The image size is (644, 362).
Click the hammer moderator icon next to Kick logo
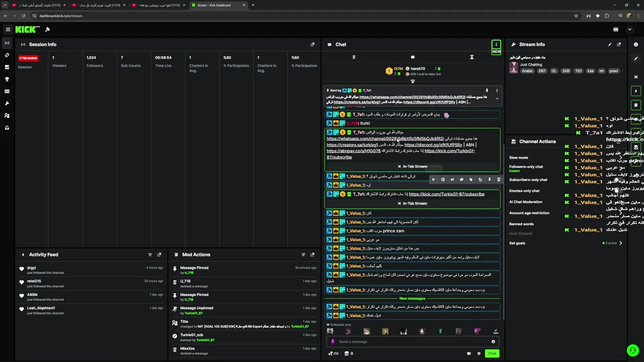[47, 30]
